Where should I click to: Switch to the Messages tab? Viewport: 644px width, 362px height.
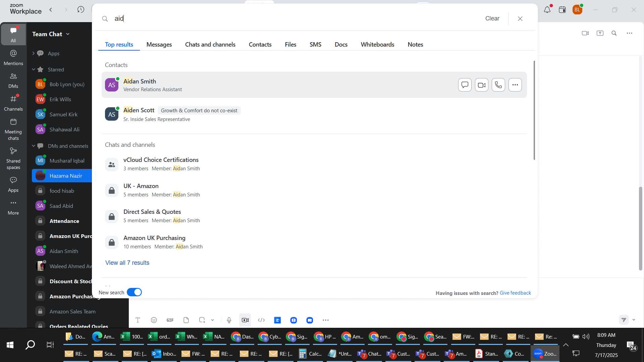point(159,45)
